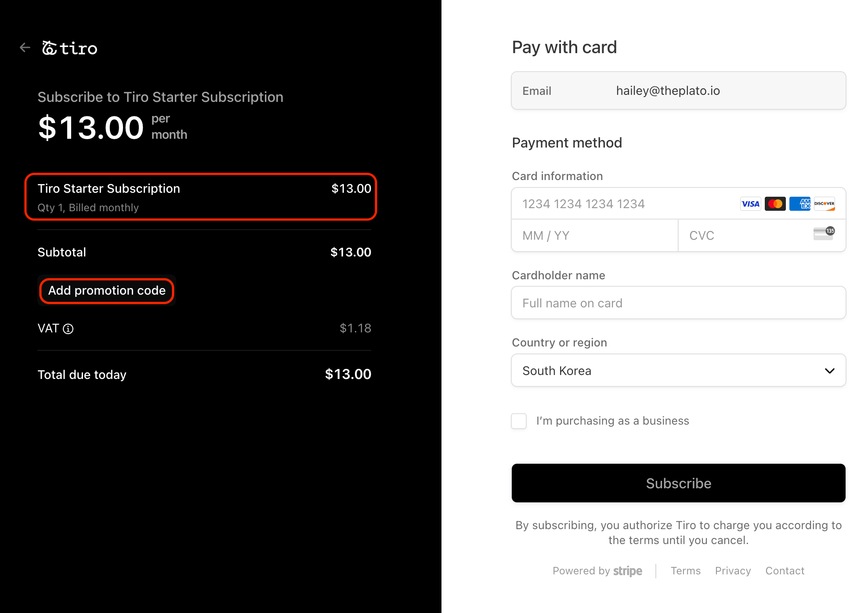Click the MM / YY expiry field

tap(594, 236)
